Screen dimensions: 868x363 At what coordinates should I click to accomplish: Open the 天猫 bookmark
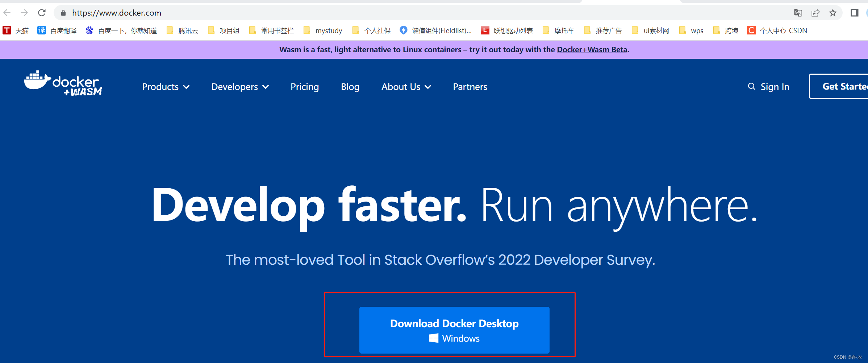click(16, 30)
